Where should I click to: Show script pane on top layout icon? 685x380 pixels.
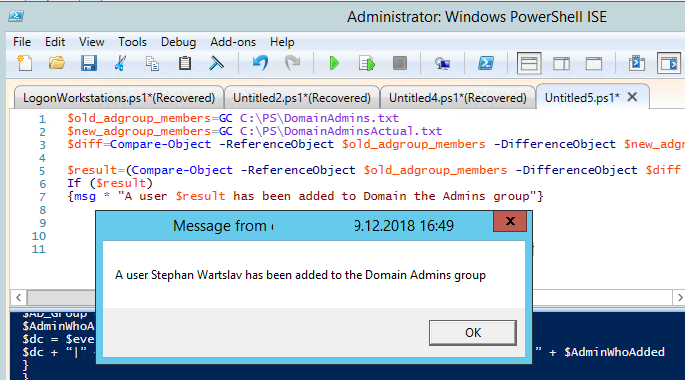pyautogui.click(x=529, y=64)
